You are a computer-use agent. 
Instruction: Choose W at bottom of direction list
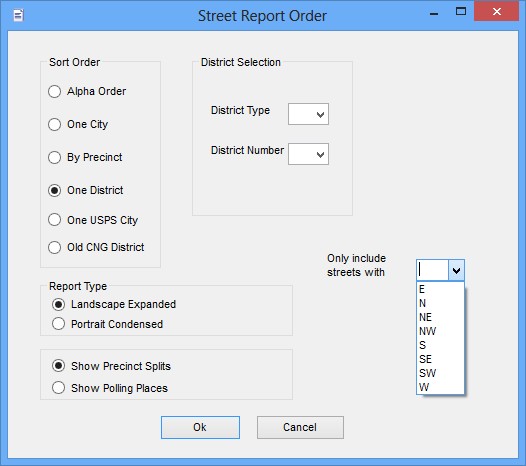tap(440, 387)
